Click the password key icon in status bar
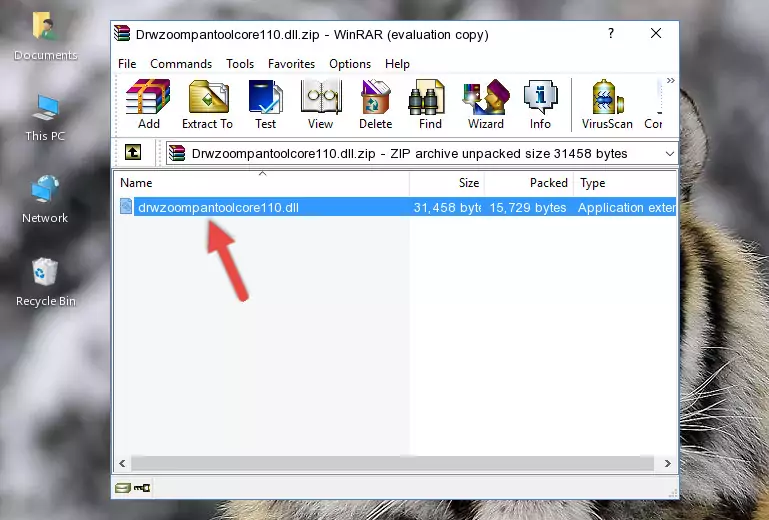 142,488
